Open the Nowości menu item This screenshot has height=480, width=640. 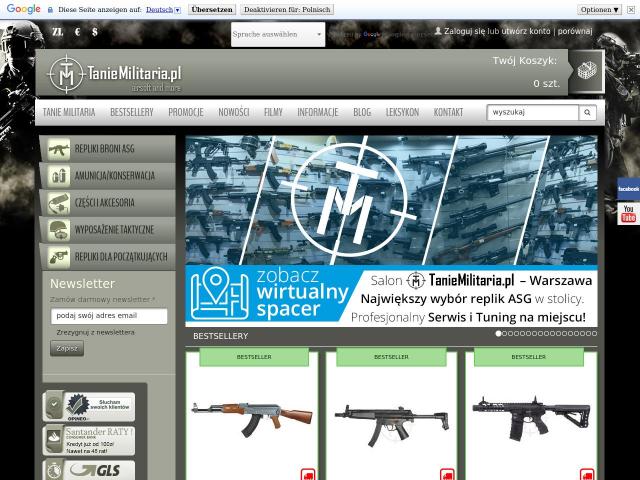[234, 112]
